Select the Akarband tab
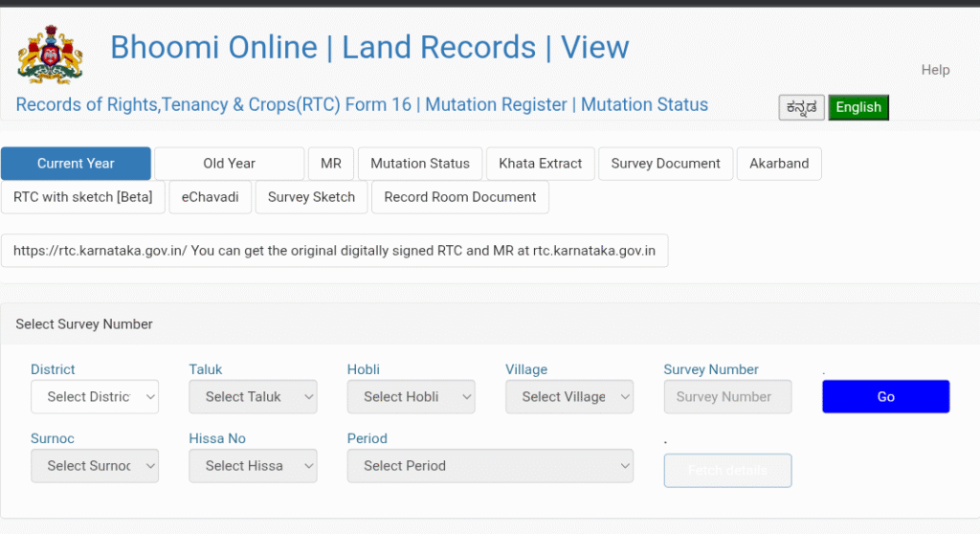 pyautogui.click(x=778, y=164)
